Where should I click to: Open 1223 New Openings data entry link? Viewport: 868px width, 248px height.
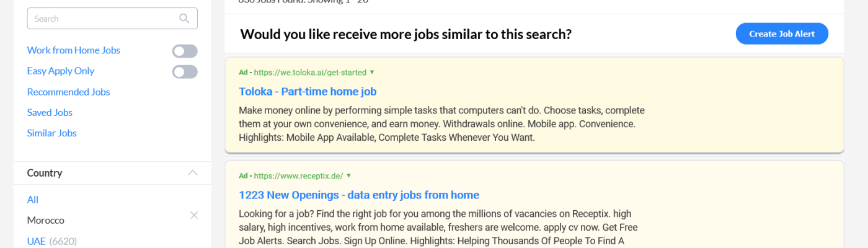click(x=359, y=195)
